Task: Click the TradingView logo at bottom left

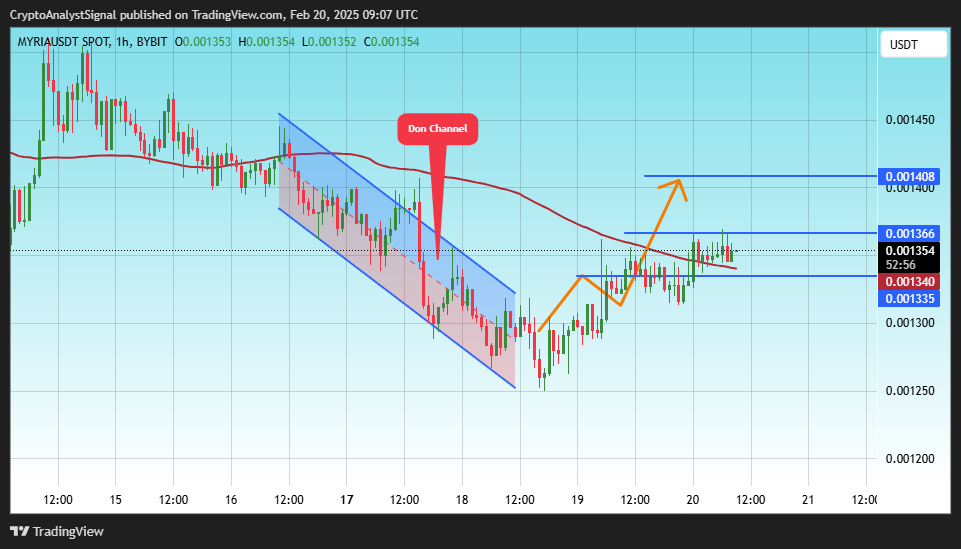Action: (x=57, y=531)
